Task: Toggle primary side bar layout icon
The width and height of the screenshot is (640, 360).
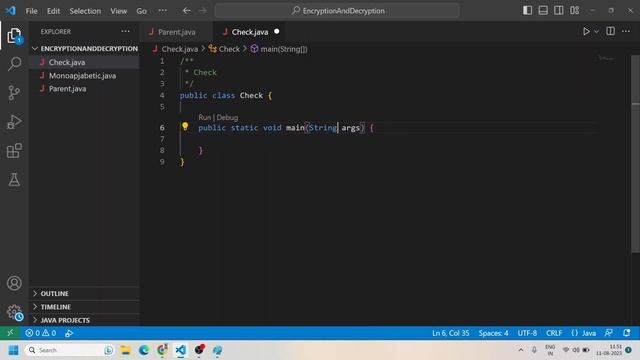Action: pyautogui.click(x=527, y=10)
